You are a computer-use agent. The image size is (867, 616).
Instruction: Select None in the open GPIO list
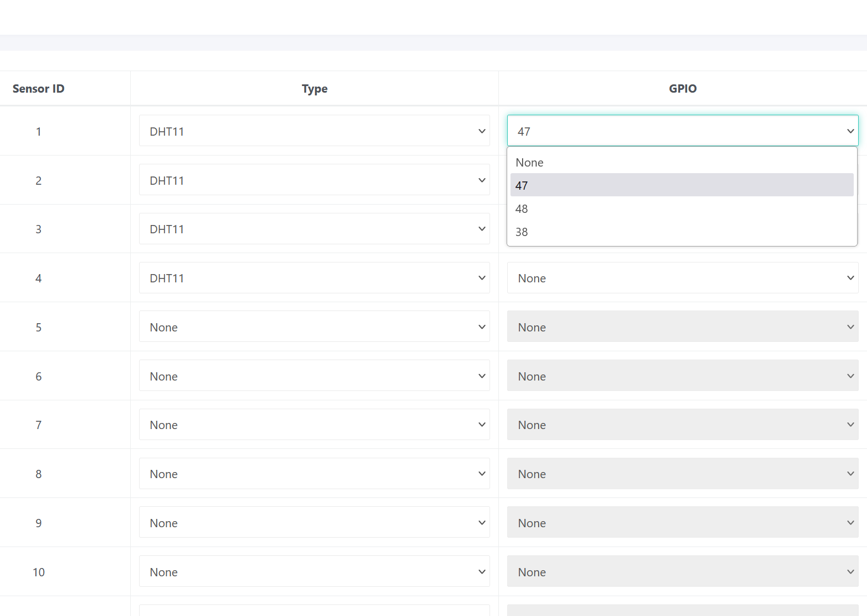point(682,163)
